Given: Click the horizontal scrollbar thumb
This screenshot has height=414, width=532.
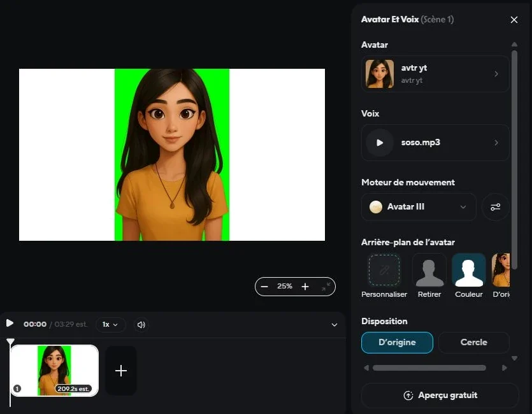Looking at the screenshot, I should pyautogui.click(x=429, y=368).
